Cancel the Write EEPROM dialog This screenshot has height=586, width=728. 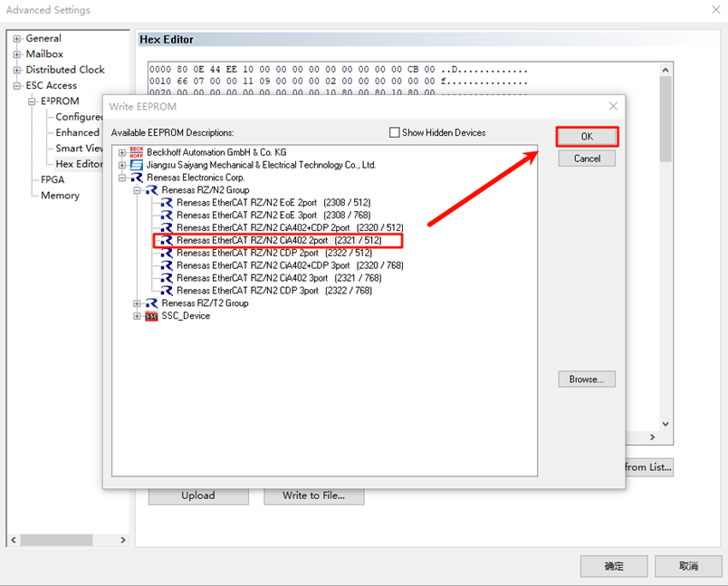coord(587,159)
